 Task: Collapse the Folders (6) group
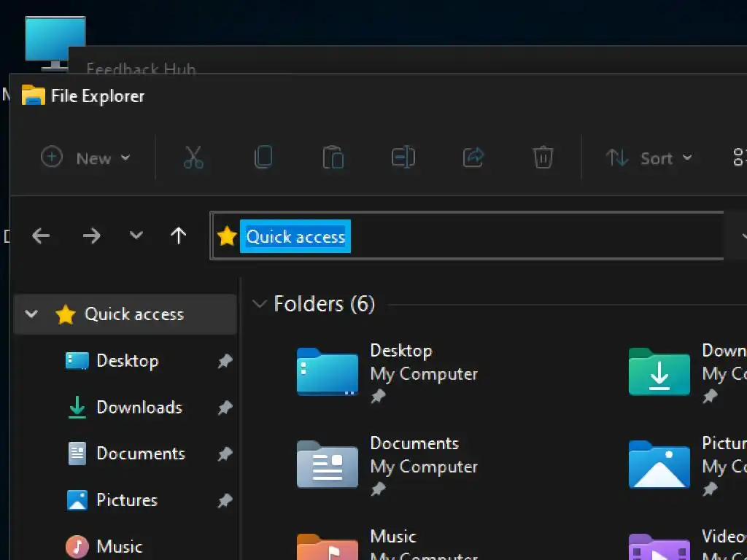click(260, 304)
